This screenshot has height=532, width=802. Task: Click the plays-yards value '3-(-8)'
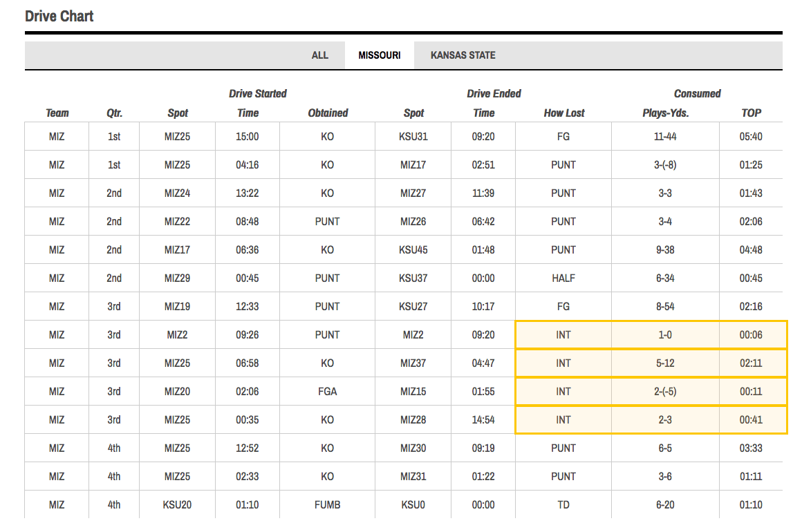point(665,164)
